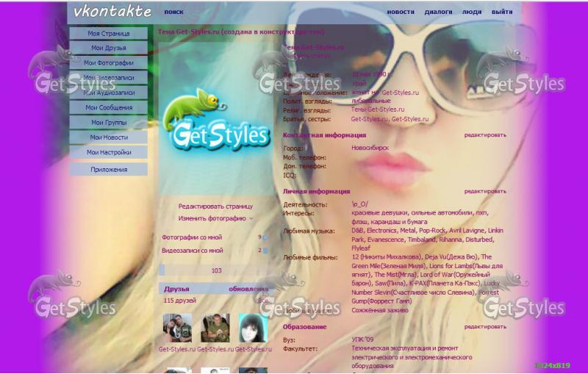
Task: Click Timbaland in favourite music
Action: pyautogui.click(x=421, y=240)
